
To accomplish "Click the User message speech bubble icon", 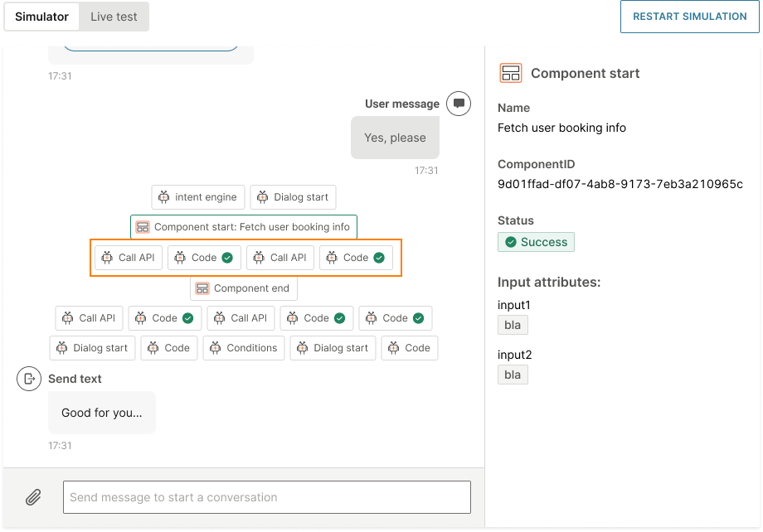I will [459, 104].
